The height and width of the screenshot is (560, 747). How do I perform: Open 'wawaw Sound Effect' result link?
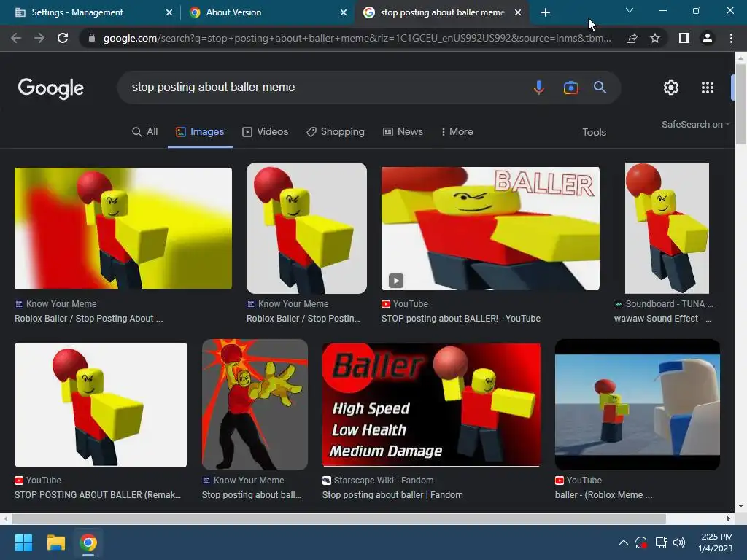(x=662, y=319)
